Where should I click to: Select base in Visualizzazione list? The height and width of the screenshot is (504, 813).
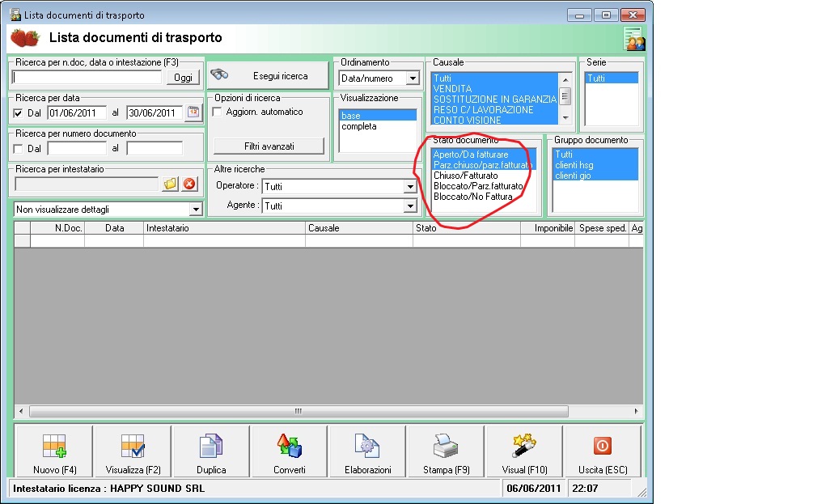tap(378, 116)
